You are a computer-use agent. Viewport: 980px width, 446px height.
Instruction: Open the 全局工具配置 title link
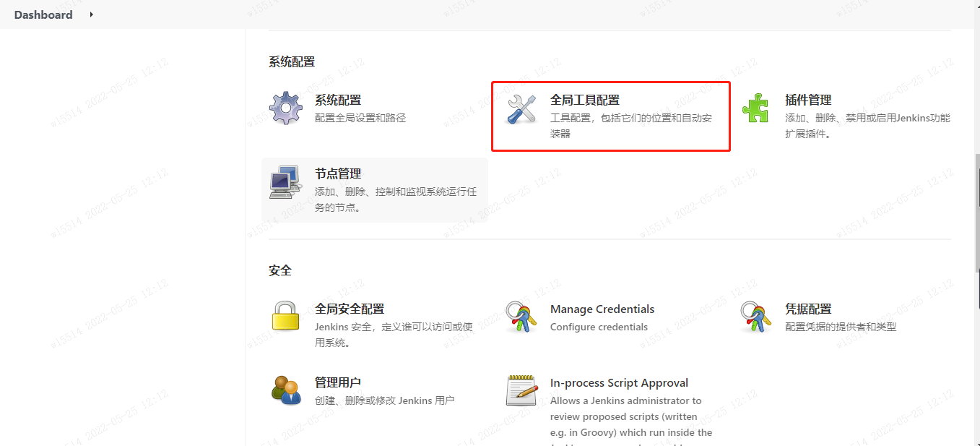585,100
